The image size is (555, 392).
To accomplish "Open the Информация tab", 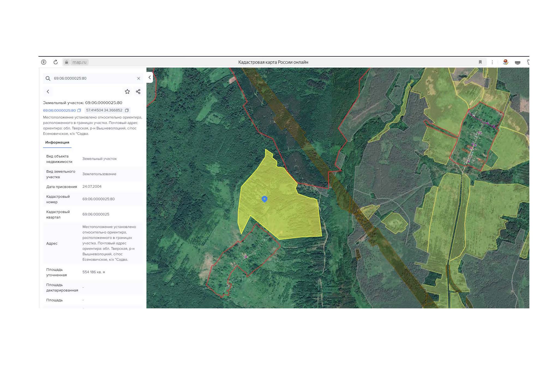I will tap(57, 142).
